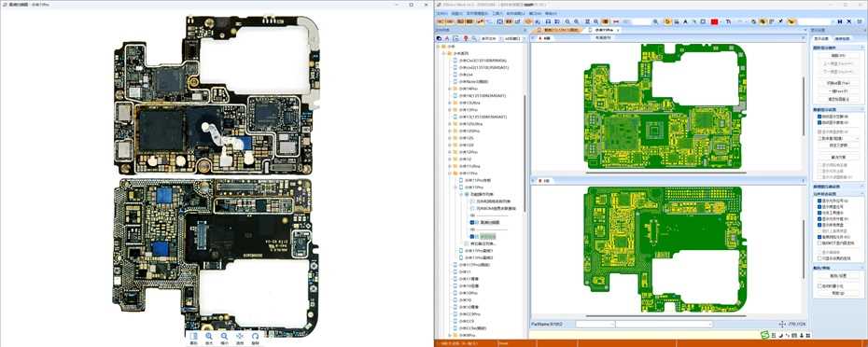868x347 pixels.
Task: Click the red line measure icon in toolbar
Action: (x=616, y=21)
